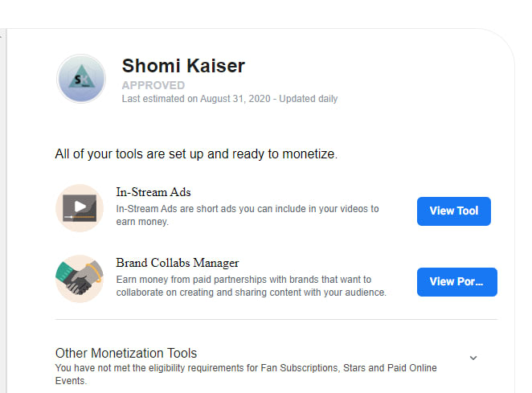Click the Updated daily text
Viewport: 532px width, 393px height.
tap(309, 99)
